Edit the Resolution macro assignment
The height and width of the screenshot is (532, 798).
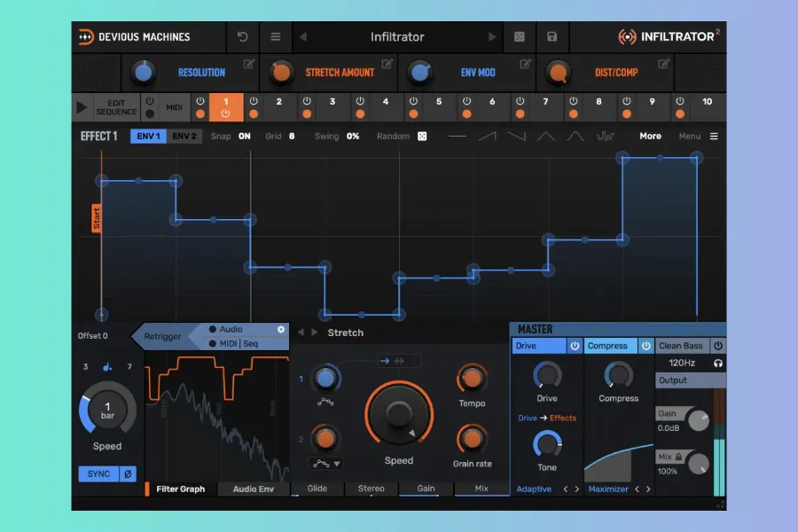(x=249, y=64)
